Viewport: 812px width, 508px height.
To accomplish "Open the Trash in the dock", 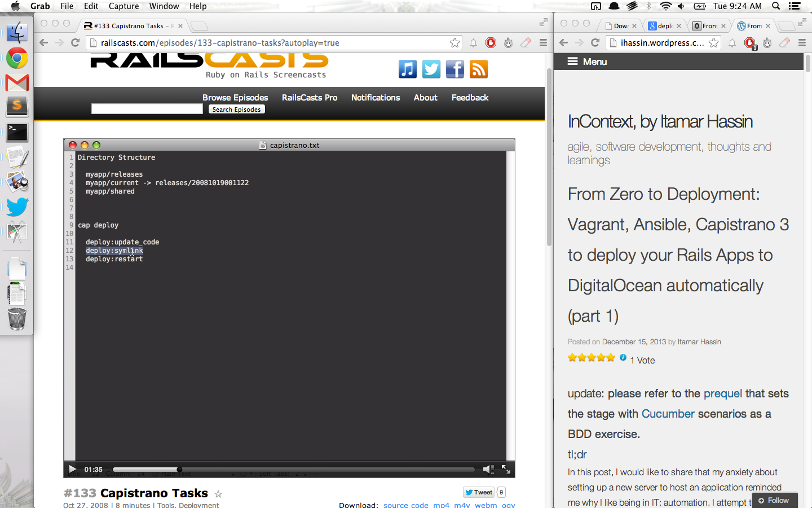I will click(17, 319).
